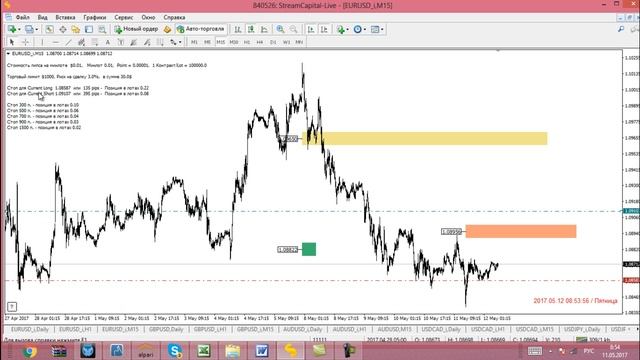The image size is (640, 360).
Task: Select the yellow rectangle zone on chart
Action: pos(424,138)
